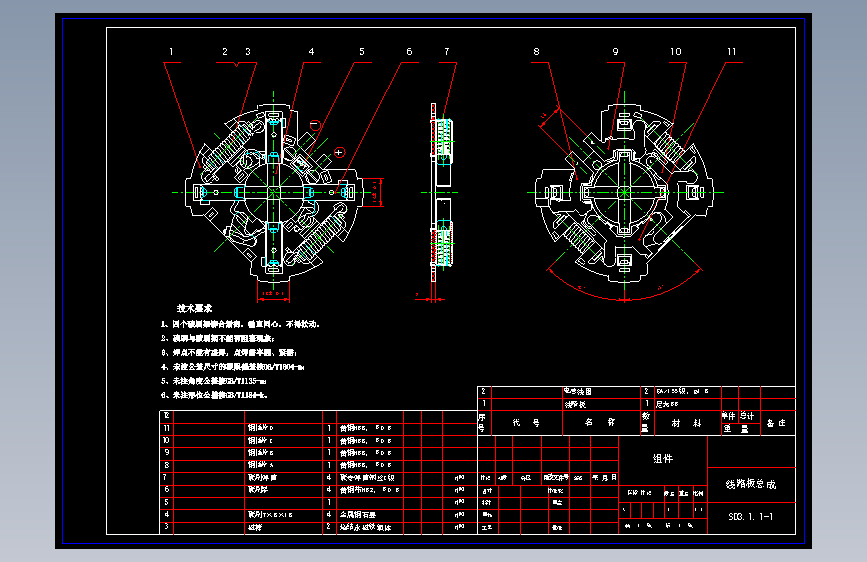Click callout number 11 label

pos(732,51)
